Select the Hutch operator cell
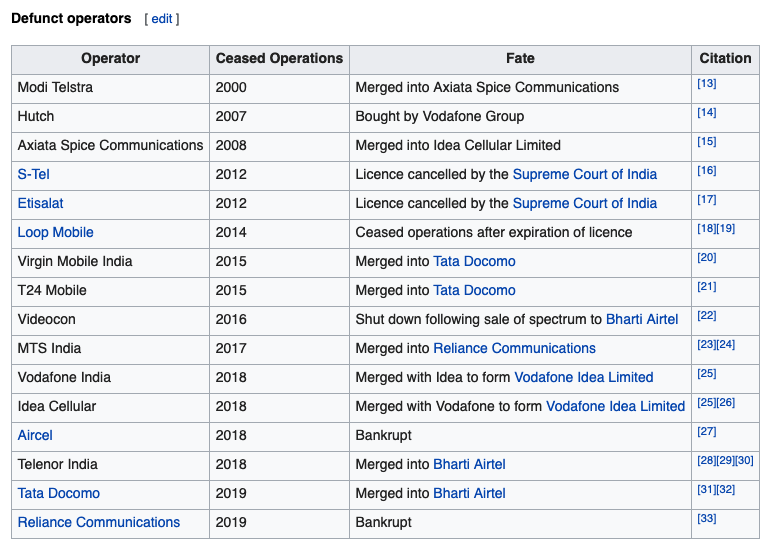The image size is (780, 555). (x=110, y=116)
